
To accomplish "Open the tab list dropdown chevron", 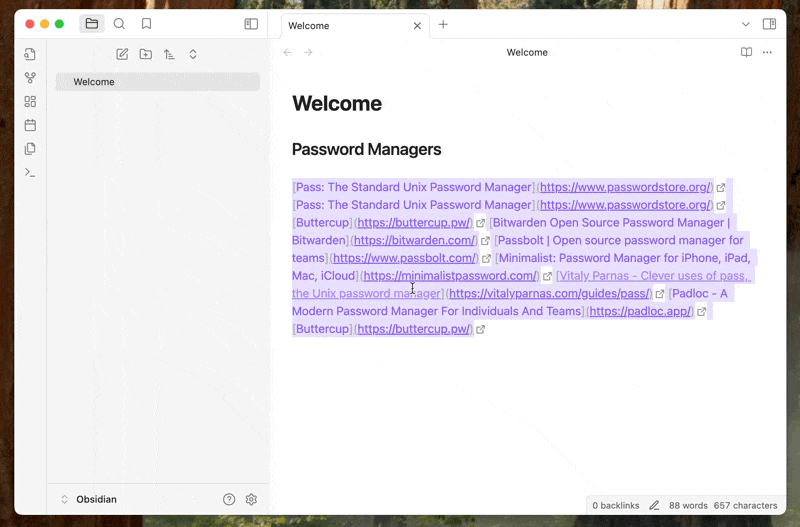I will point(745,24).
